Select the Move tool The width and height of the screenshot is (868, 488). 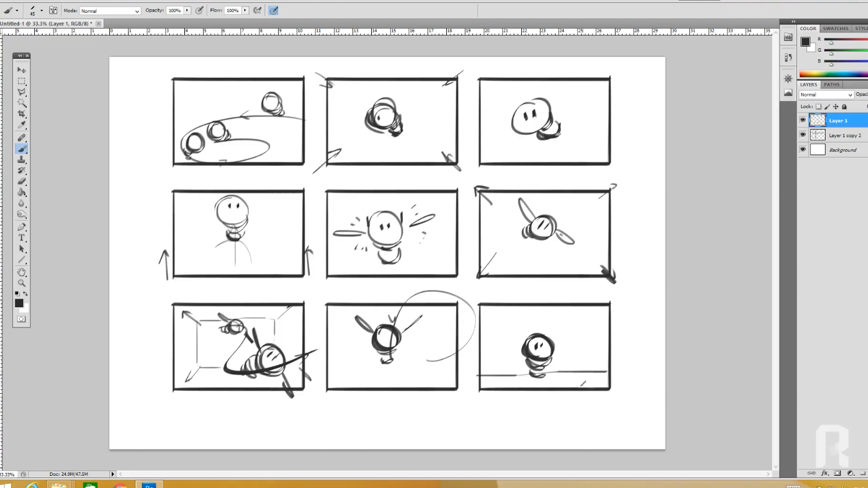(x=22, y=70)
